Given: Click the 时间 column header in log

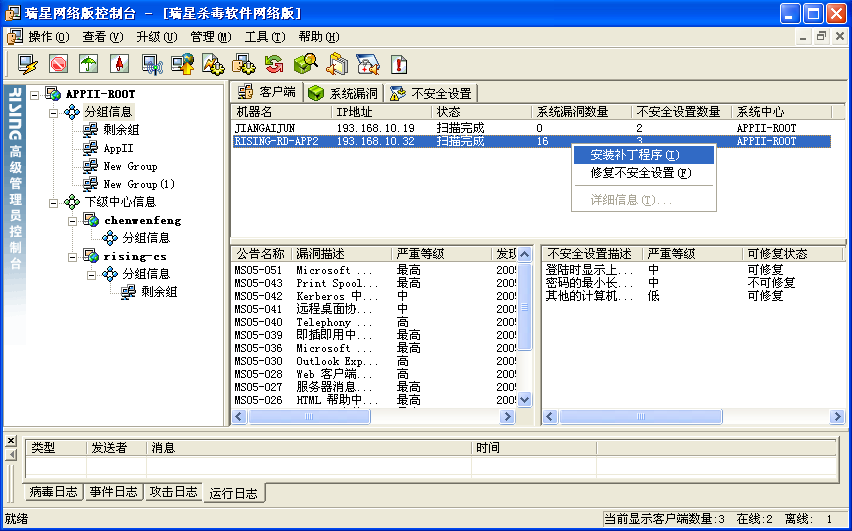Looking at the screenshot, I should [x=534, y=448].
